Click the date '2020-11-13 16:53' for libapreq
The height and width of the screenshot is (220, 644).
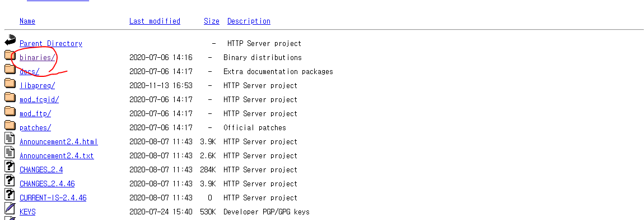click(161, 86)
